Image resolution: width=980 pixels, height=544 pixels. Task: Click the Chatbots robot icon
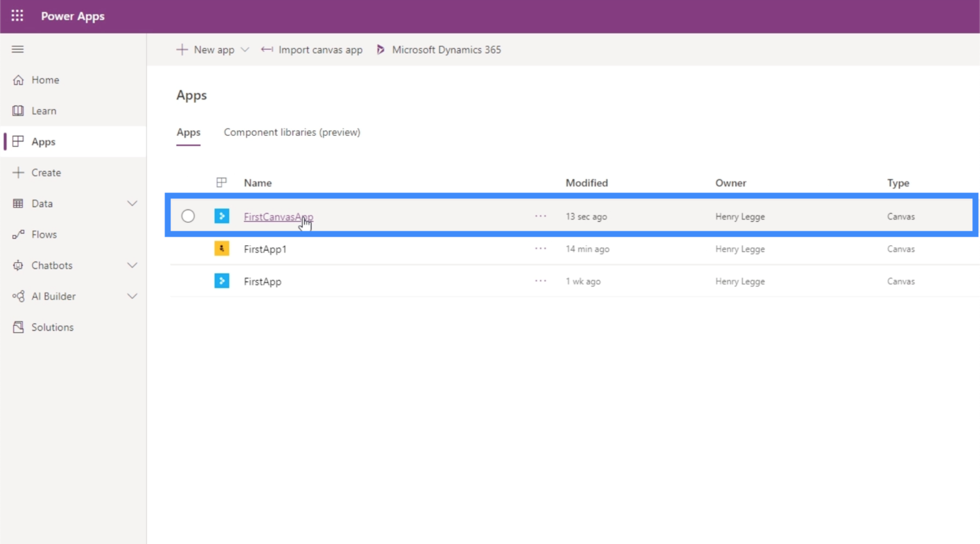[x=18, y=266]
